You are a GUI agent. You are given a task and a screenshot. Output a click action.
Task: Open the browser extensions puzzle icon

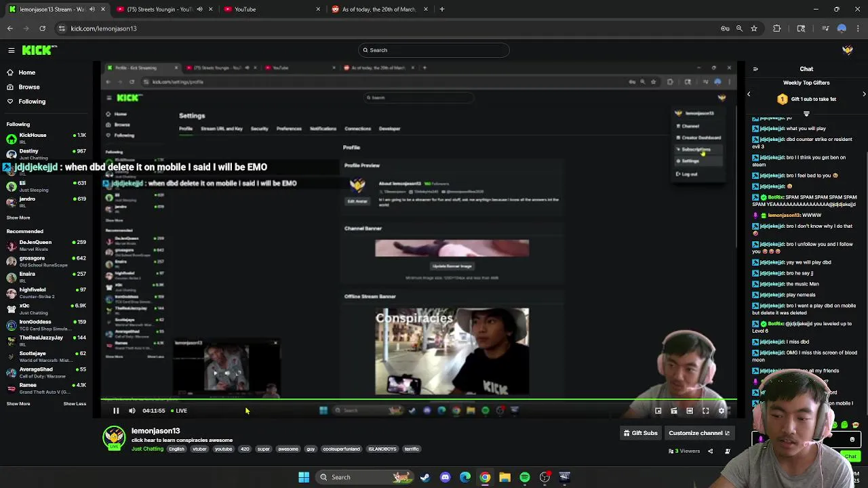[777, 28]
